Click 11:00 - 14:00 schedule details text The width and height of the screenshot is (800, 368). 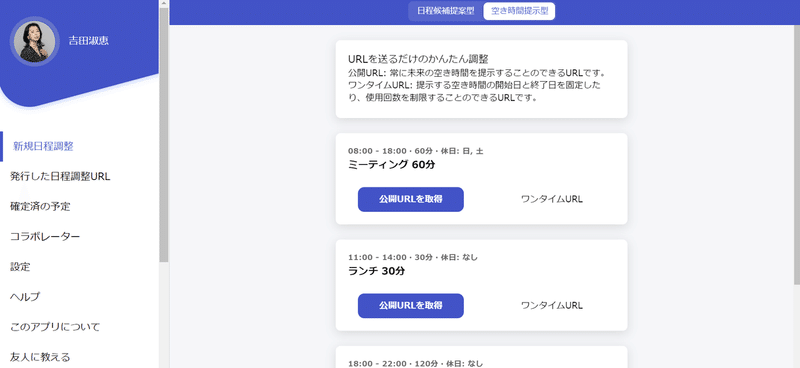[x=413, y=257]
